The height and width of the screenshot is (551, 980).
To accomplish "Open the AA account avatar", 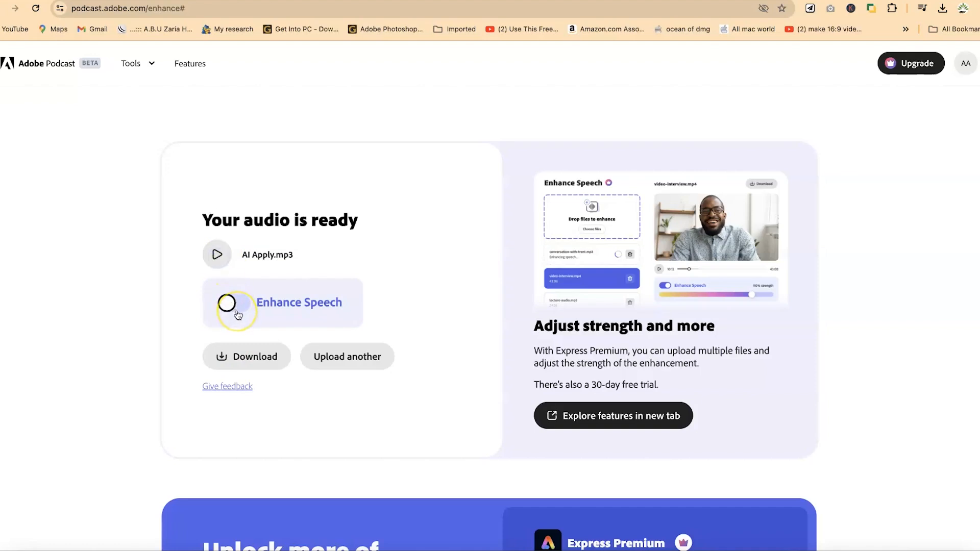I will (x=966, y=63).
